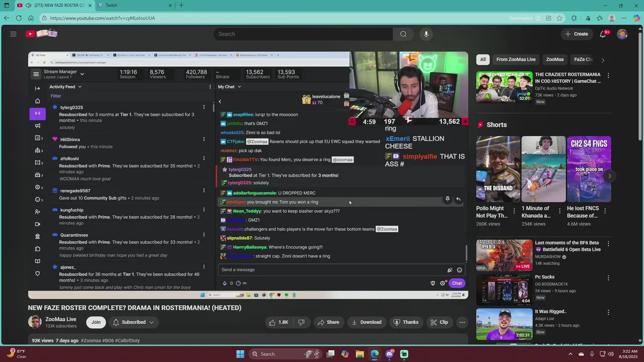644x362 pixels.
Task: Open Edge profile icon
Action: point(612,18)
